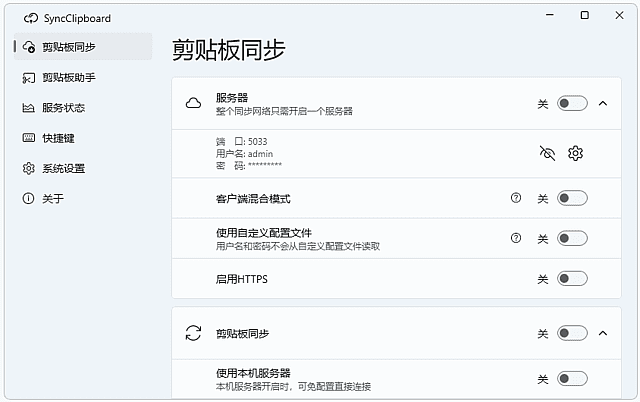Image resolution: width=640 pixels, height=402 pixels.
Task: Click the 本机服务器开启时 description text
Action: pos(293,386)
